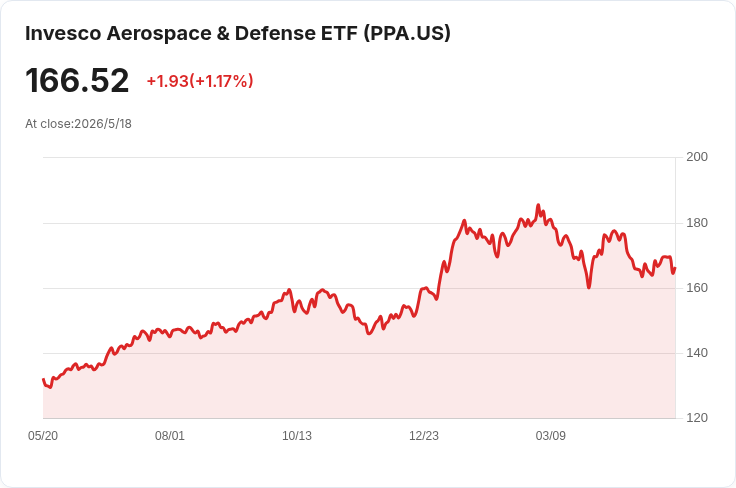Click the 12/23 date axis label
Screen dimensions: 736x488
pyautogui.click(x=424, y=436)
